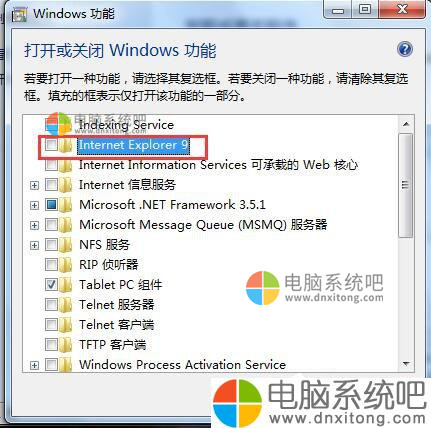
Task: Expand the Microsoft Message Queue (MSMQ) node
Action: pyautogui.click(x=34, y=225)
